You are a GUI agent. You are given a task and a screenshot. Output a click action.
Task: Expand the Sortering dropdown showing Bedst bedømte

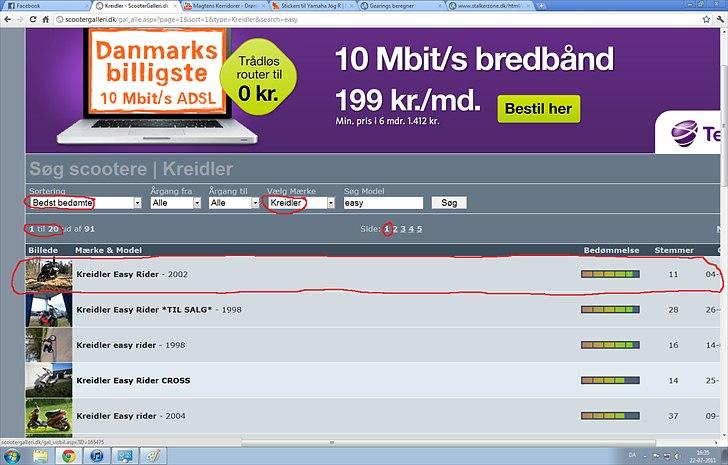tap(85, 202)
